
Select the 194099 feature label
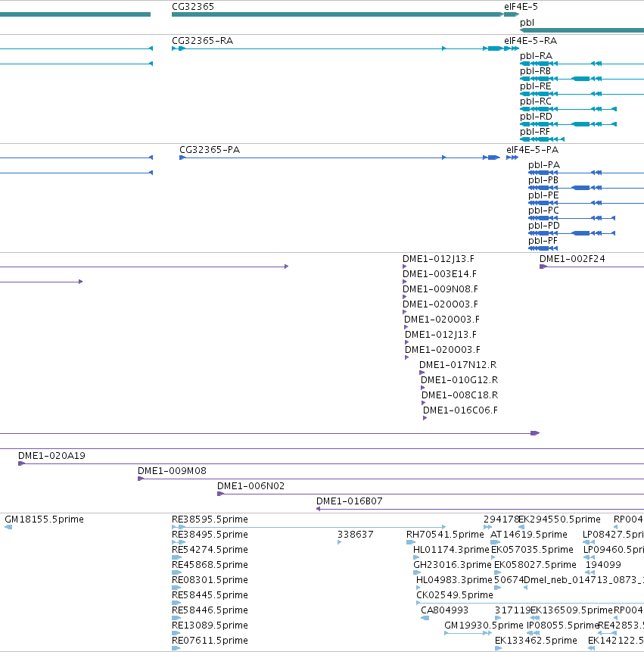(603, 565)
